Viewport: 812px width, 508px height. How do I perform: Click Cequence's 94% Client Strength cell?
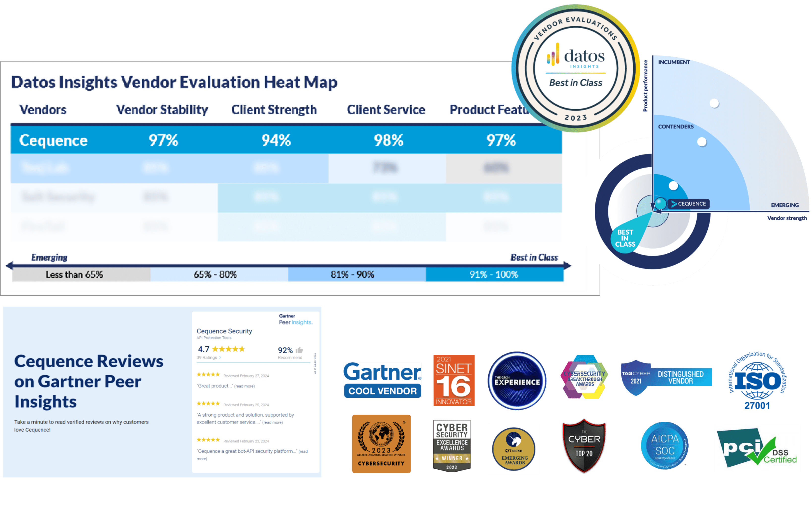point(276,140)
